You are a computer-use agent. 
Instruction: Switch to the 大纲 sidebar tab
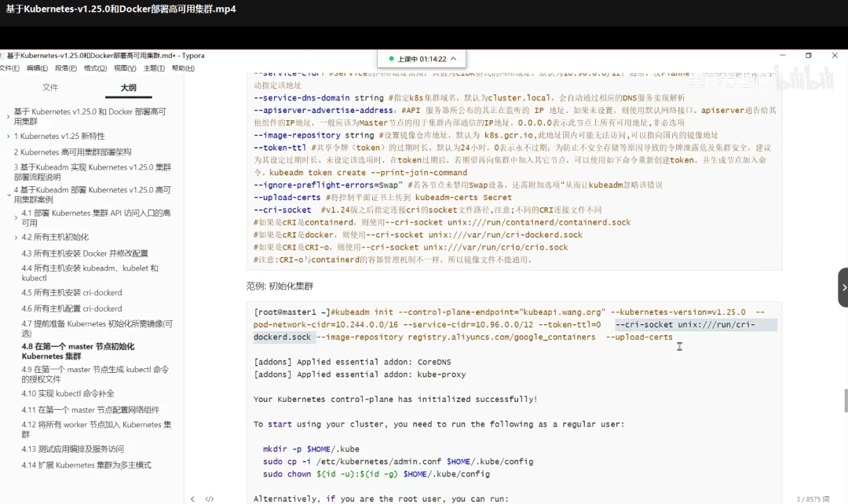pos(128,87)
